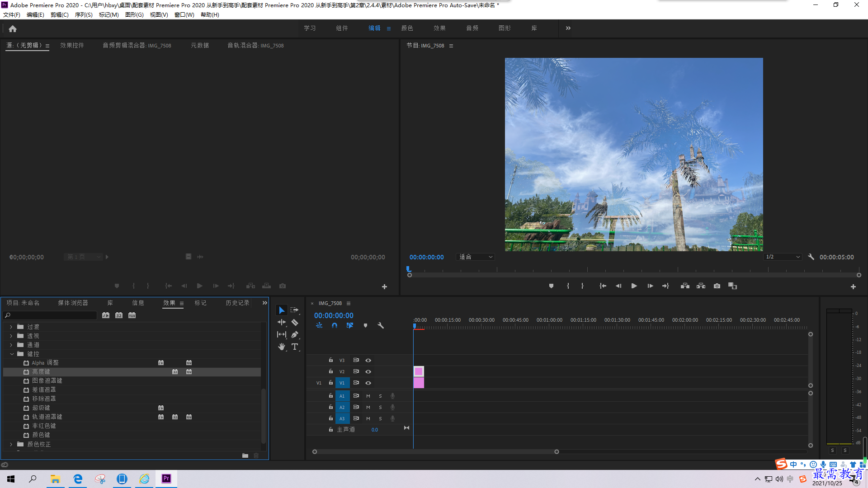Screen dimensions: 868x488
Task: Switch to the 媒体浏览器 tab
Action: 73,303
